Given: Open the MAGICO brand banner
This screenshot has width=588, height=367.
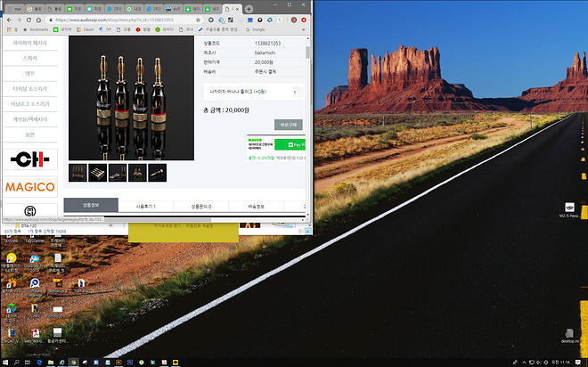Looking at the screenshot, I should pyautogui.click(x=30, y=187).
